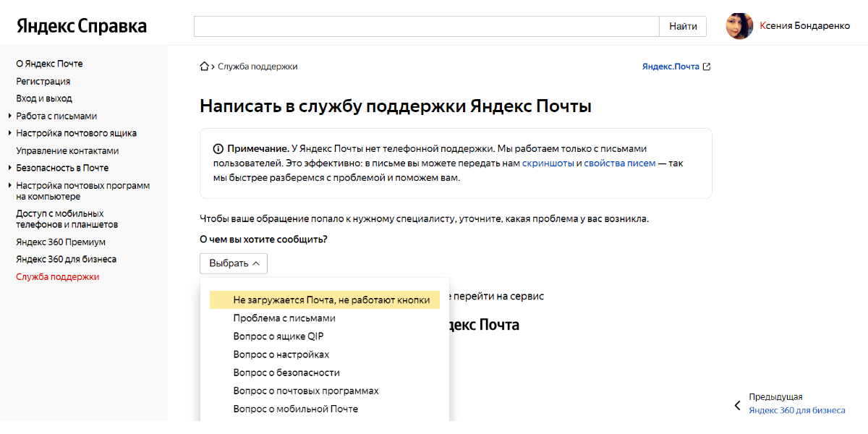Open Служба поддержки in sidebar

coord(58,276)
